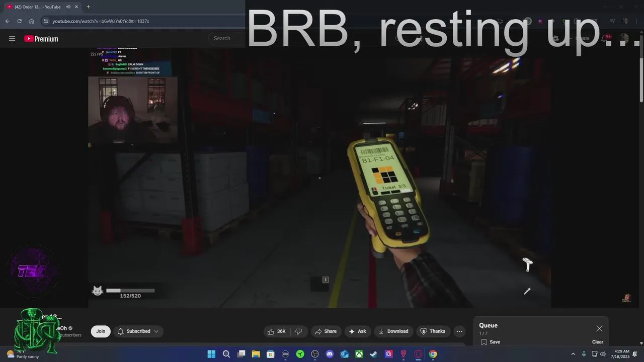Mute the tab via speaker icon
This screenshot has width=644, height=362.
68,7
